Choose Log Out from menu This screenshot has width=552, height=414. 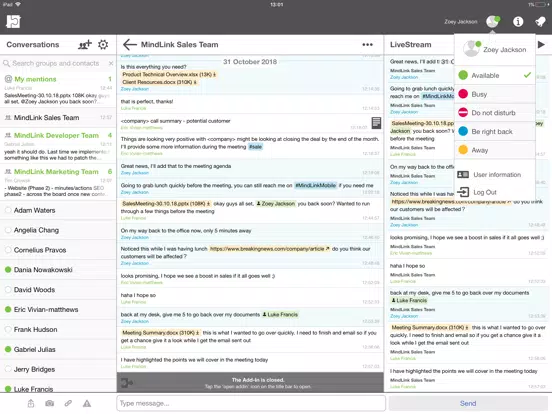495,192
